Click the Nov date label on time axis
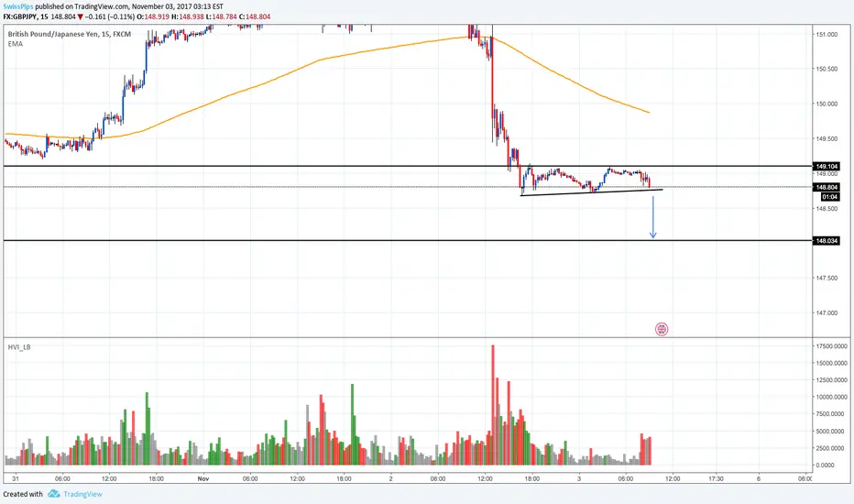Screen dimensions: 854x504 tap(203, 479)
